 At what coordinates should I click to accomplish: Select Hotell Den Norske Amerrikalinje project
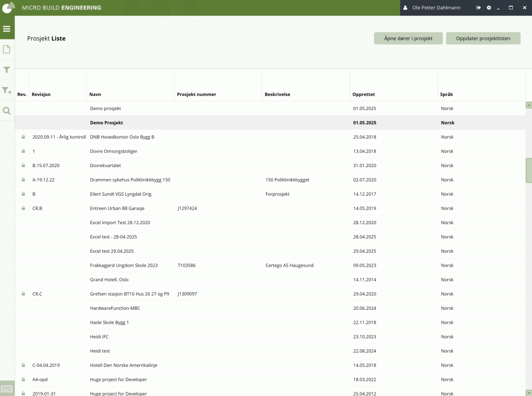270,365
